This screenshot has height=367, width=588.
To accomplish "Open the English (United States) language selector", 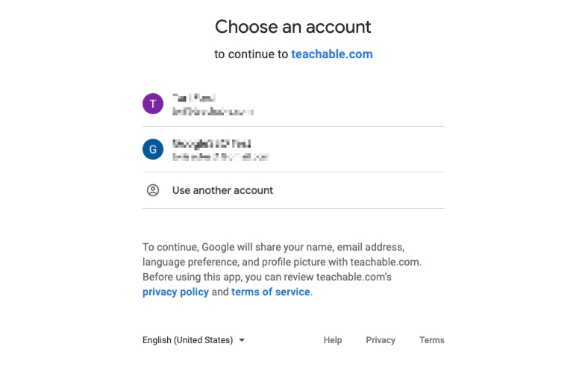I will (193, 340).
